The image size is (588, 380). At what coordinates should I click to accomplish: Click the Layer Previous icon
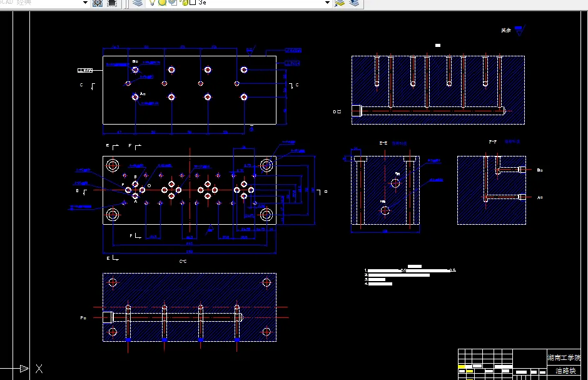click(x=354, y=3)
